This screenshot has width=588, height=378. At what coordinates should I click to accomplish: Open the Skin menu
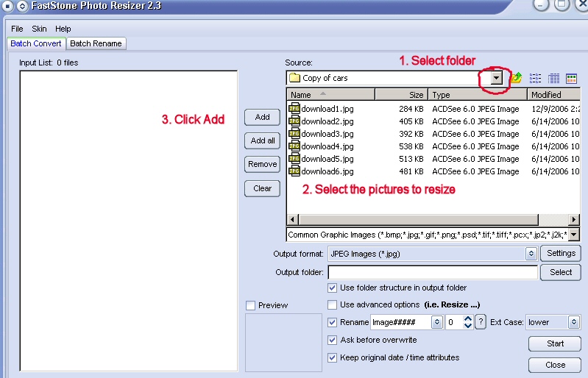(39, 29)
